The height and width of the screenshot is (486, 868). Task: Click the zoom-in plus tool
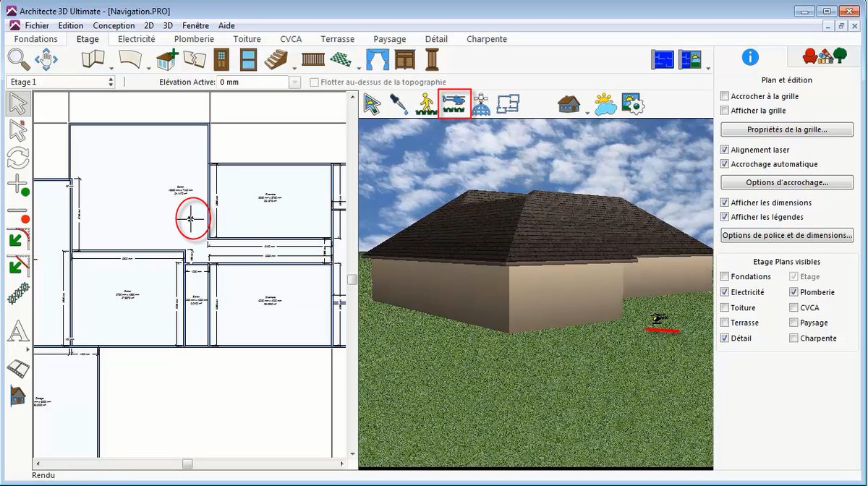click(18, 184)
